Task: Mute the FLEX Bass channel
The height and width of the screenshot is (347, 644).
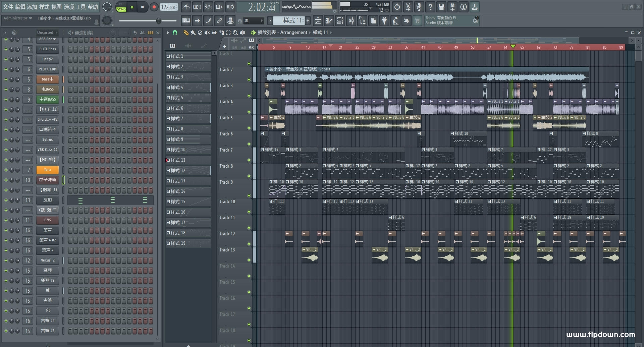Action: (x=6, y=49)
